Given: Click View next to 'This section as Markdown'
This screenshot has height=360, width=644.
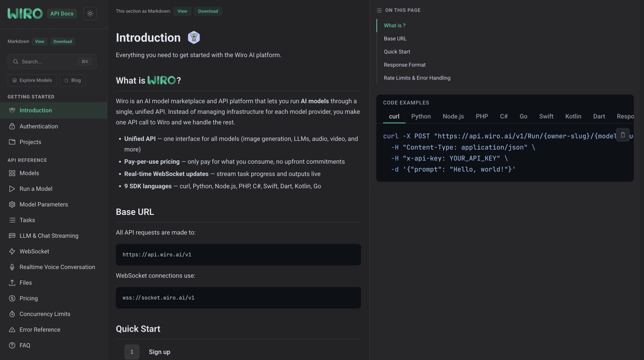Looking at the screenshot, I should [182, 11].
